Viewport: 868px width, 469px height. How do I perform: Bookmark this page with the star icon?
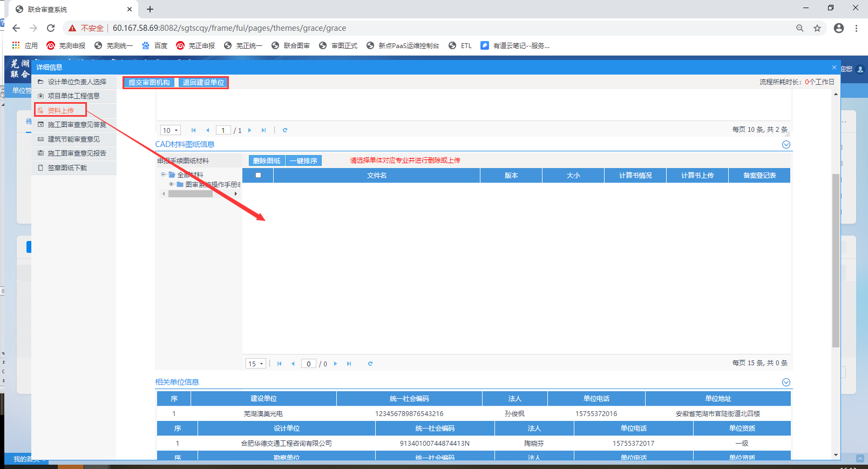[x=817, y=28]
